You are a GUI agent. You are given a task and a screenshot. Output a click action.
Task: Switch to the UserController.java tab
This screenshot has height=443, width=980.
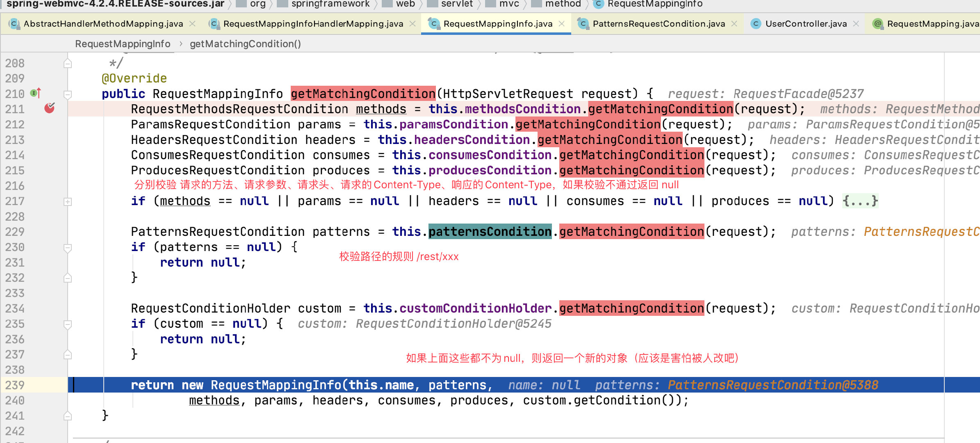(806, 24)
